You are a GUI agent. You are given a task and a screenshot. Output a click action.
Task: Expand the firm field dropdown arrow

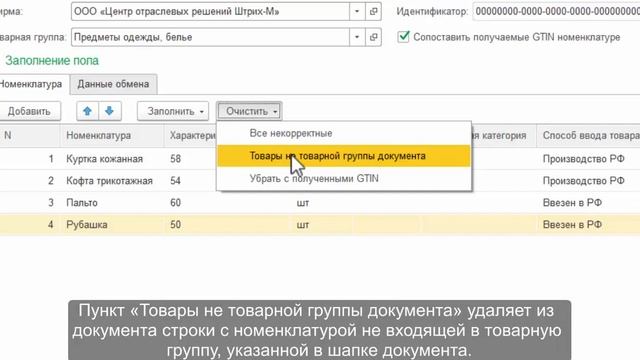point(357,11)
